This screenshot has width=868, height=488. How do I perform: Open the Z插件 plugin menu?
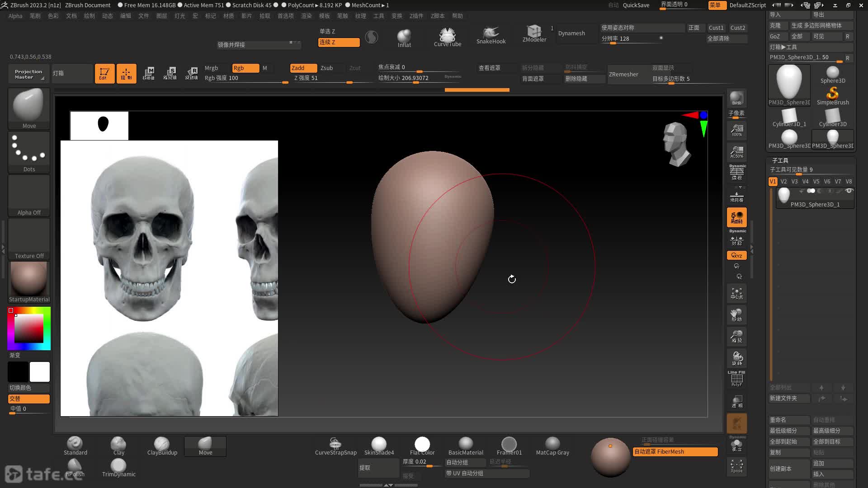click(416, 16)
